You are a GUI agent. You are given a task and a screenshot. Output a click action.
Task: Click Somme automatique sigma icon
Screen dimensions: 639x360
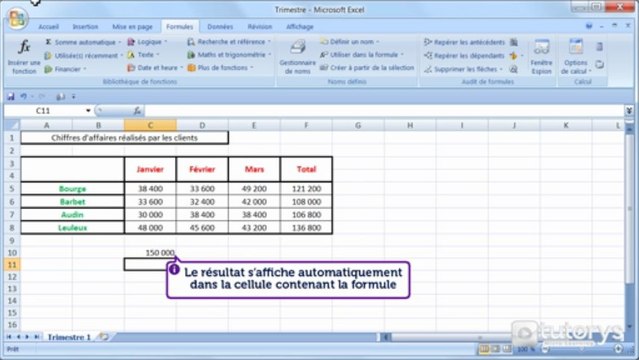(x=48, y=42)
